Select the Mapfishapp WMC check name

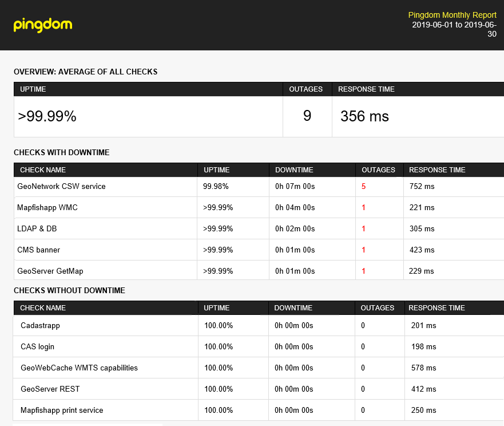coord(47,207)
